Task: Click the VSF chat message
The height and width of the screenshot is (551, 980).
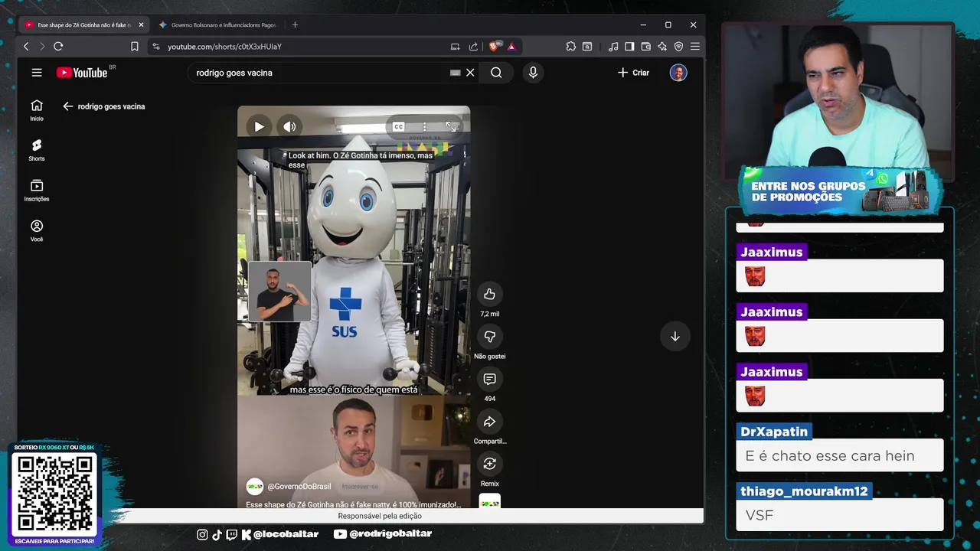Action: click(x=759, y=516)
